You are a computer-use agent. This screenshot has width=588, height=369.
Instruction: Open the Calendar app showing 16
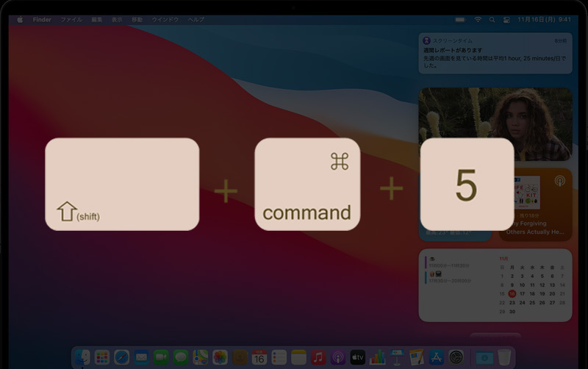coord(259,357)
